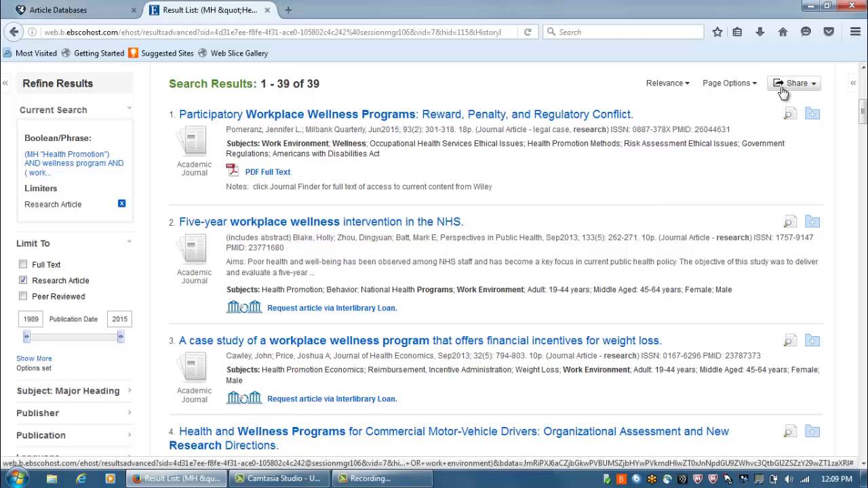The height and width of the screenshot is (488, 868).
Task: Uncheck the Research Article limiter
Action: click(x=23, y=280)
